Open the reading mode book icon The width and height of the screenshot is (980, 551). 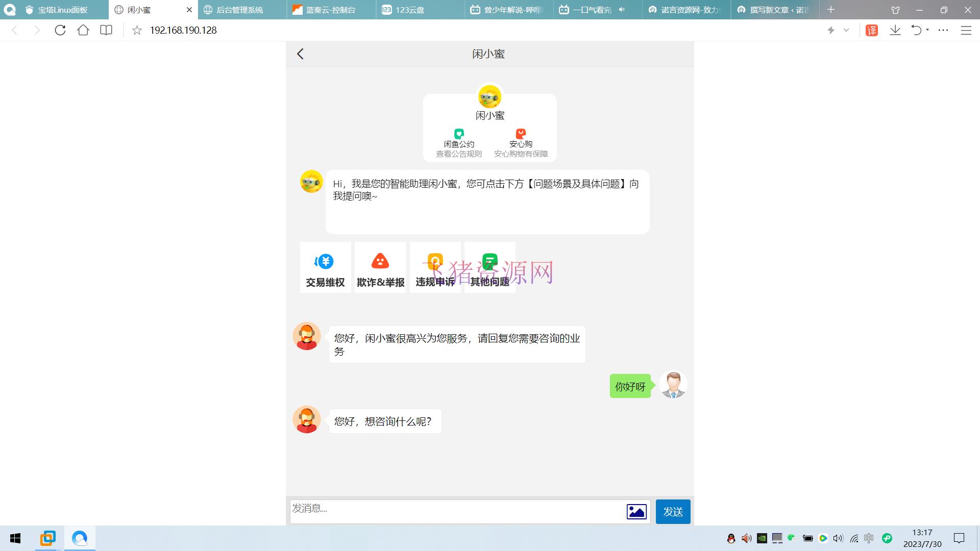click(106, 30)
